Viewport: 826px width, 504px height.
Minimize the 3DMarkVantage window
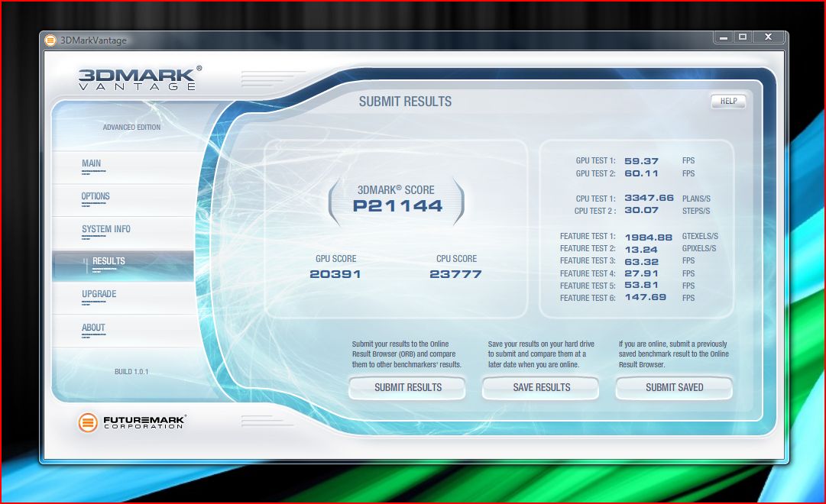coord(724,37)
